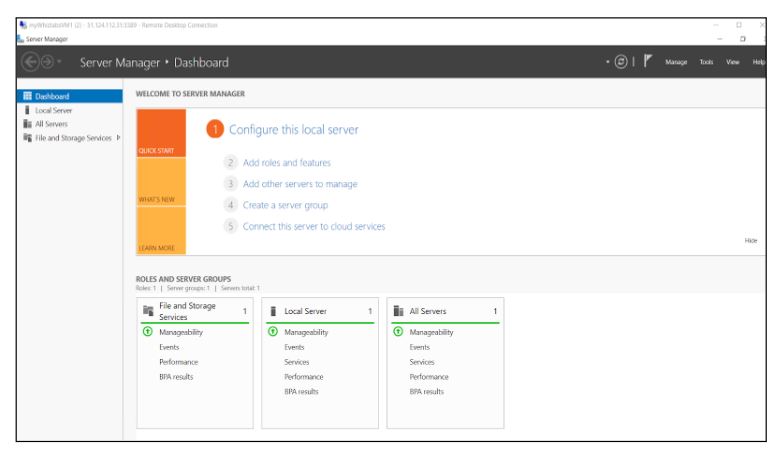Select Local Server in the sidebar

(53, 110)
